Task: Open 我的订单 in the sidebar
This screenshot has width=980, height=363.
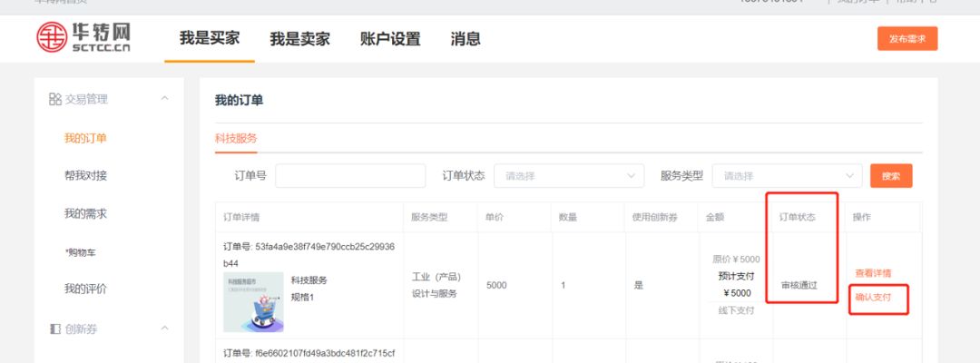Action: point(85,138)
